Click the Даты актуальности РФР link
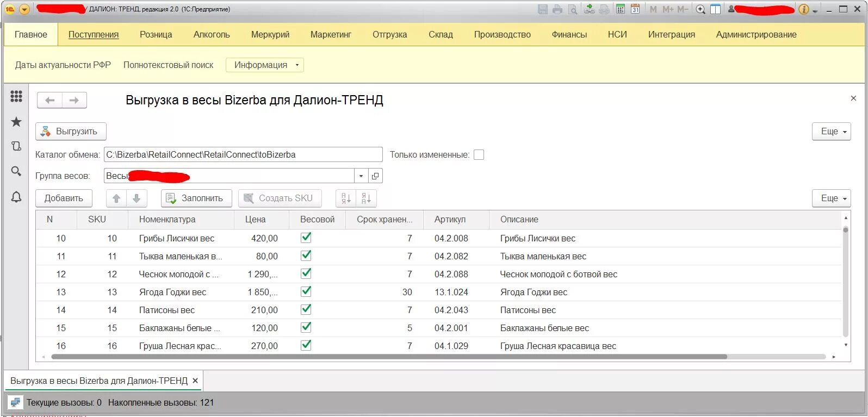This screenshot has height=417, width=868. (x=63, y=65)
